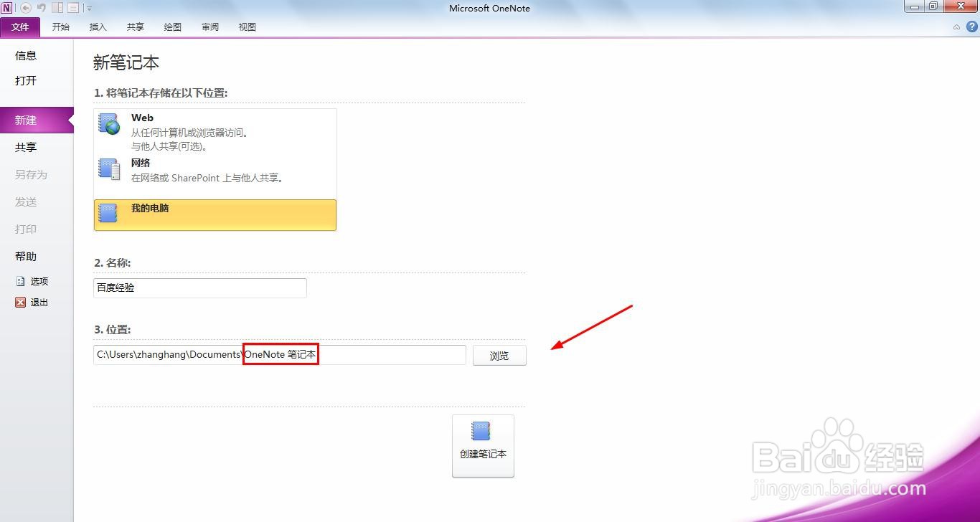Click the Web globe notebook icon
980x522 pixels.
[109, 123]
